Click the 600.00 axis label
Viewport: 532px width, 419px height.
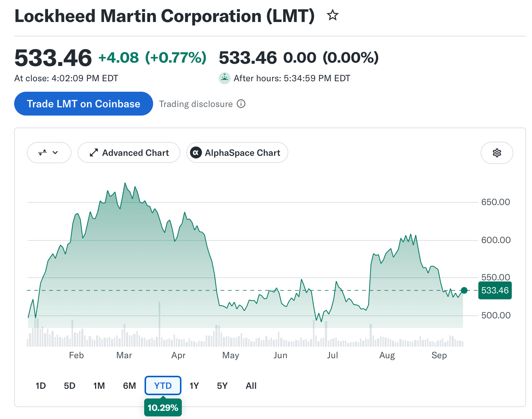click(495, 240)
